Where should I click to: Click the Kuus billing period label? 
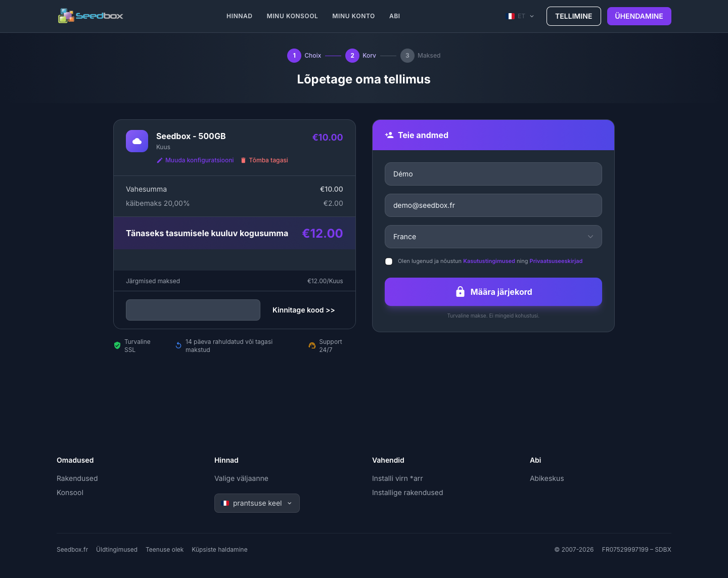pyautogui.click(x=163, y=147)
